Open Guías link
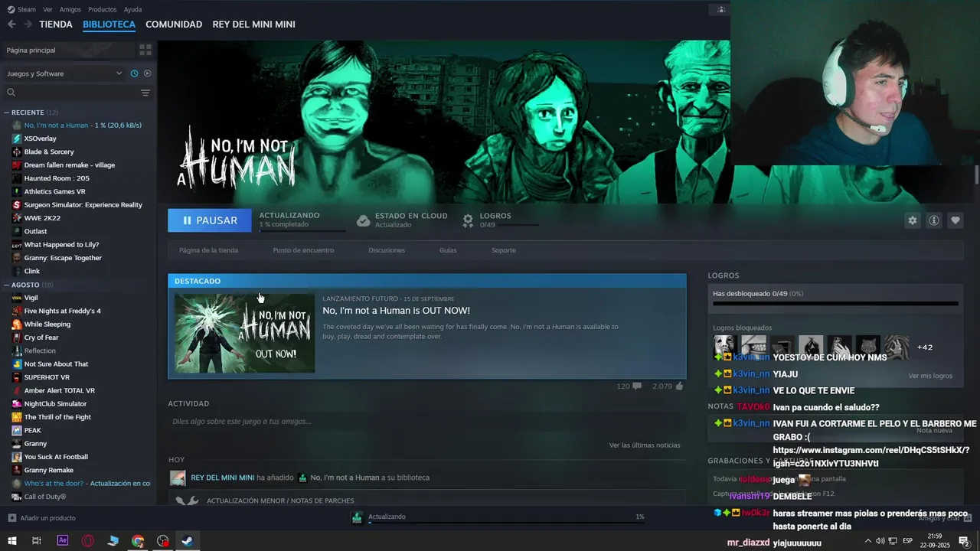Viewport: 980px width, 551px height. click(448, 250)
